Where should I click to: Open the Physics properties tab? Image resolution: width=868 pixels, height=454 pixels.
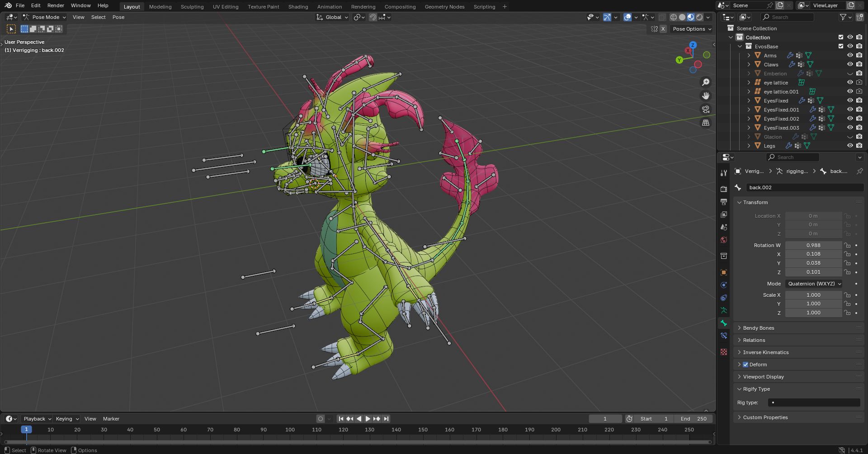tap(724, 285)
